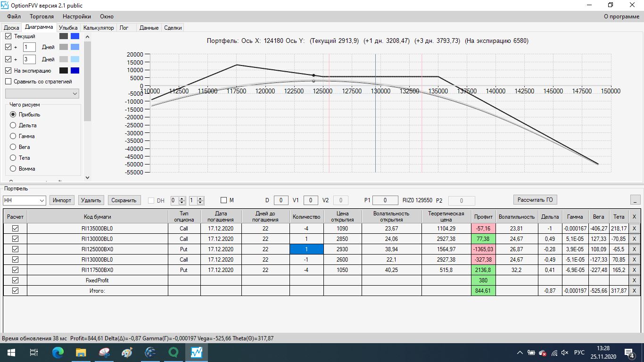Image resolution: width=644 pixels, height=362 pixels.
Task: Open the Настройки menu
Action: click(x=77, y=16)
